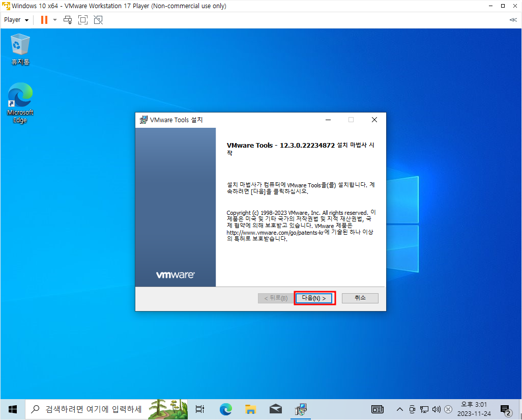Open Task View from the taskbar

point(200,409)
